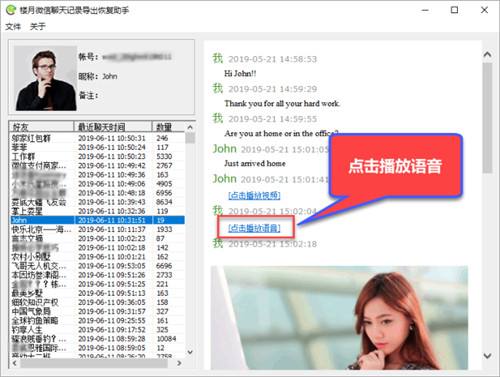Screen dimensions: 500x377
Task: Select the 全球钓鱼策略 chat row
Action: pos(97,320)
